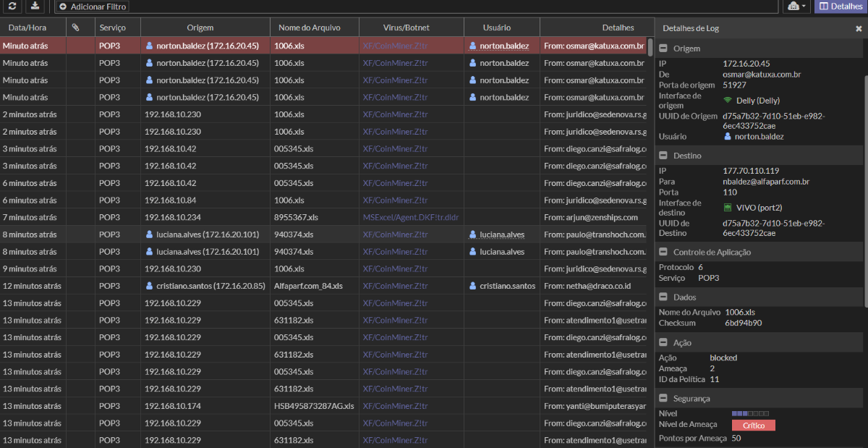Select the HSB495873287AG.xls log row
Image resolution: width=868 pixels, height=448 pixels.
pyautogui.click(x=314, y=406)
